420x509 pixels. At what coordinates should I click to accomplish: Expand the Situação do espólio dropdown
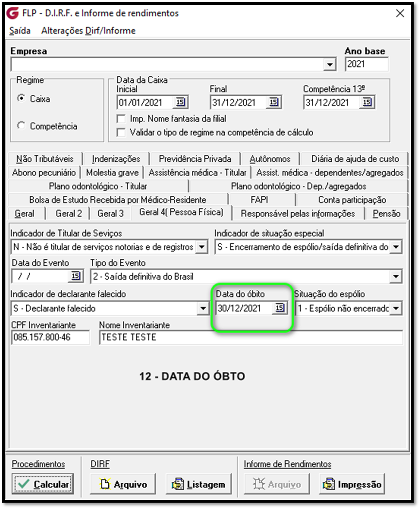pyautogui.click(x=396, y=308)
